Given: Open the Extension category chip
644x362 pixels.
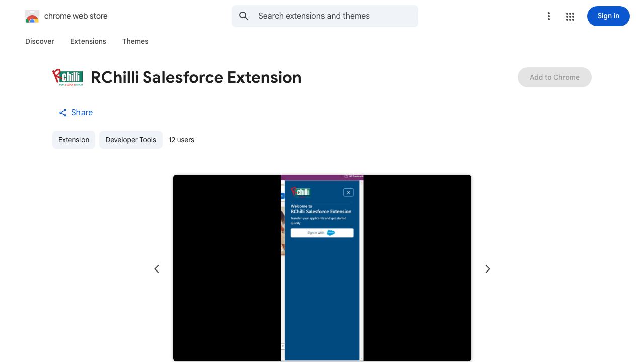Looking at the screenshot, I should 73,140.
